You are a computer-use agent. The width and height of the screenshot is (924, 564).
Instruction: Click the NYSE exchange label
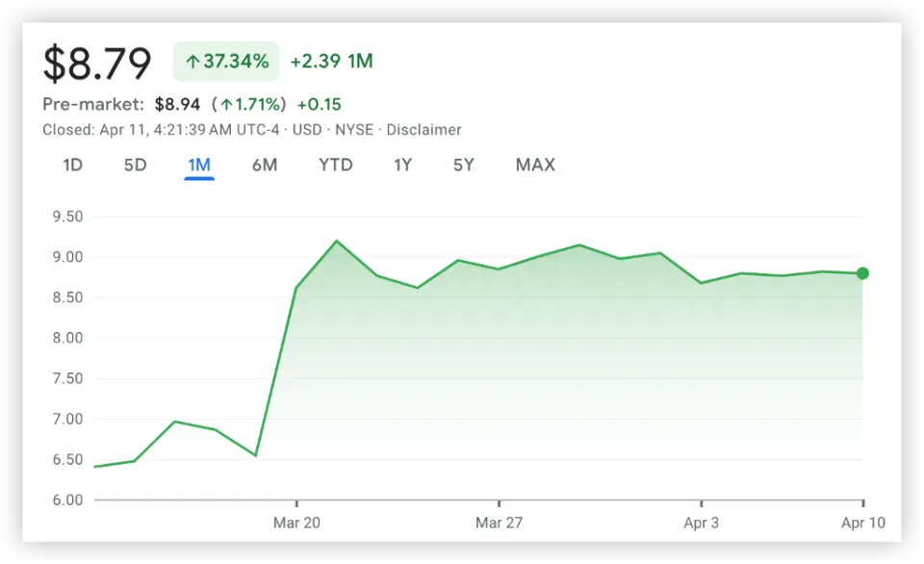pyautogui.click(x=354, y=130)
